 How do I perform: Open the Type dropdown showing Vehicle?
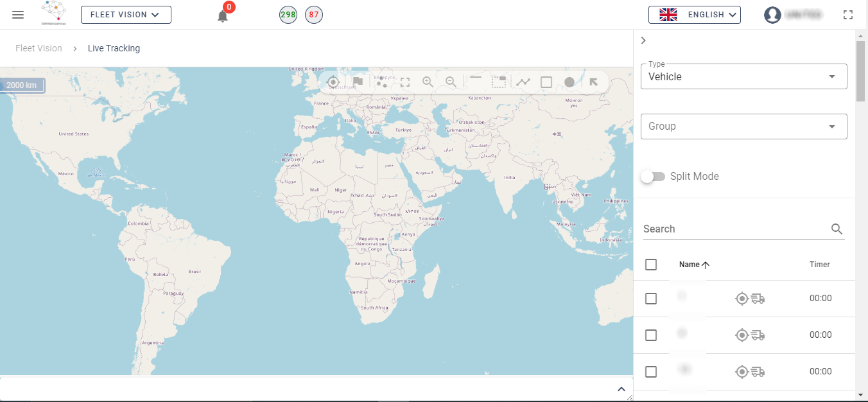tap(744, 76)
